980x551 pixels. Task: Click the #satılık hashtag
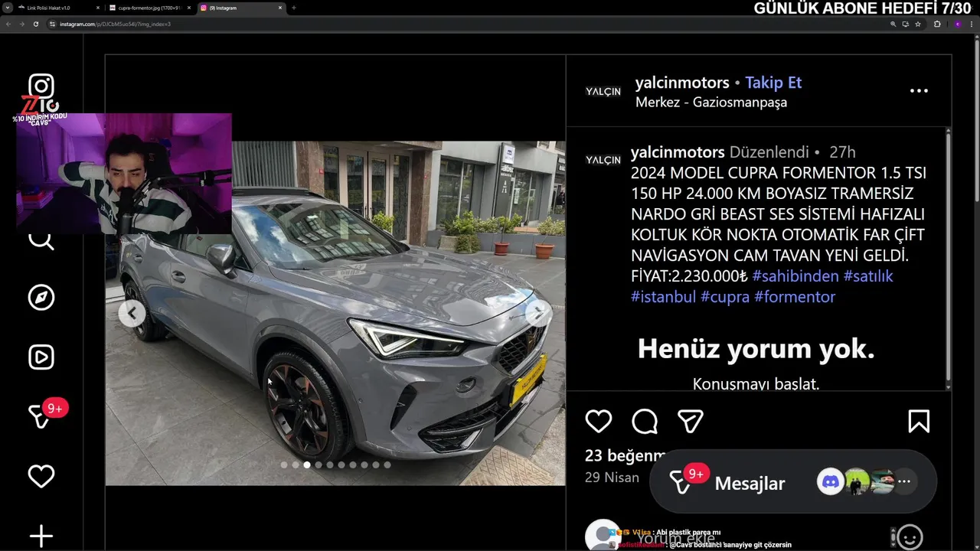click(x=868, y=276)
